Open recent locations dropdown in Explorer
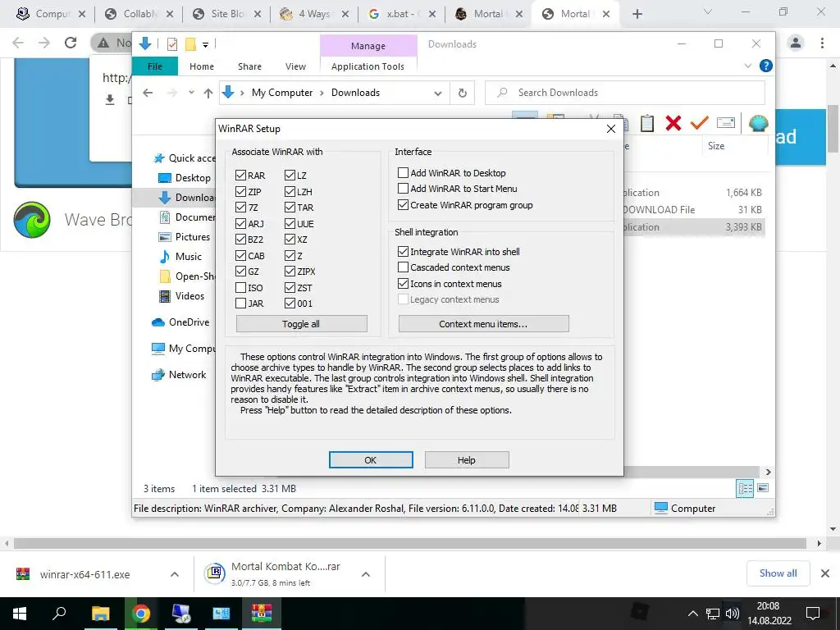Viewport: 840px width, 630px height. point(191,93)
